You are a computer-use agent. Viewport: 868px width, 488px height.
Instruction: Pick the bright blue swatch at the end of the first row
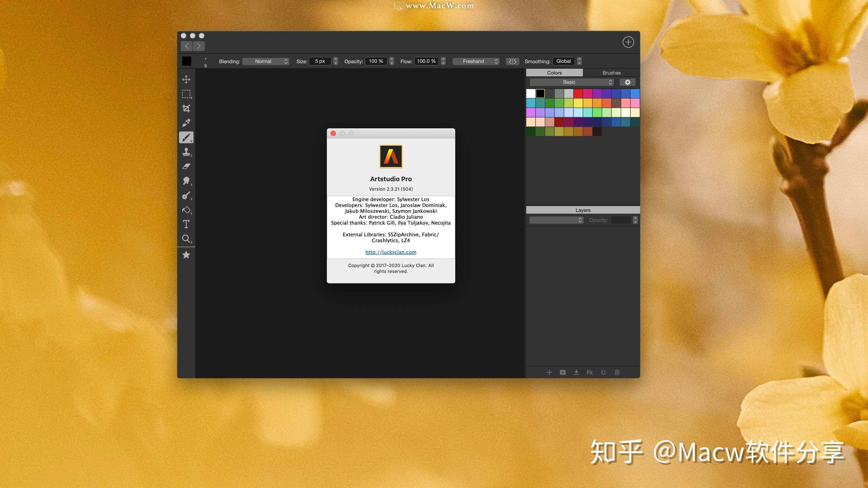635,93
